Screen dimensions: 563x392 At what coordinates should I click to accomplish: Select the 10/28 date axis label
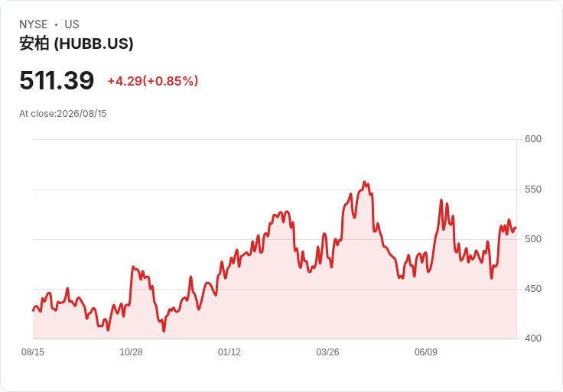pos(131,352)
